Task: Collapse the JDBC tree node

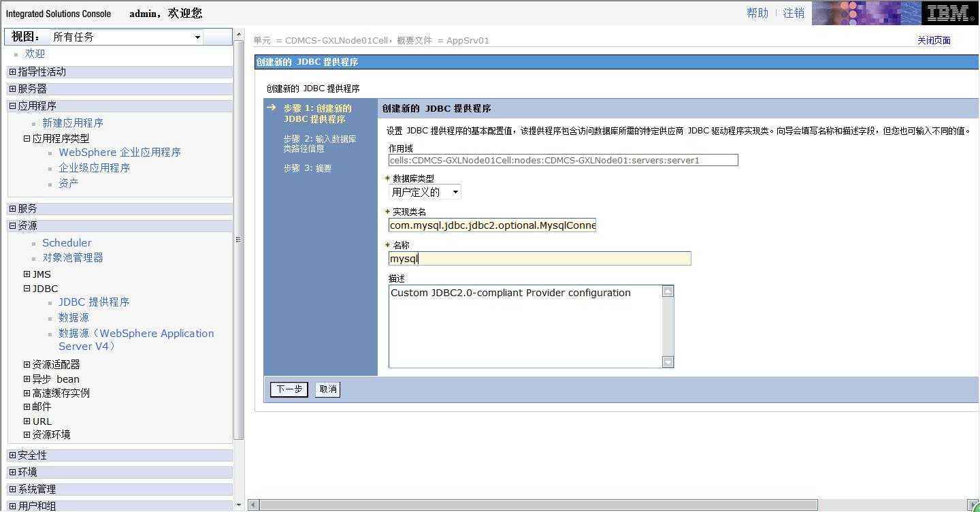Action: (x=27, y=289)
